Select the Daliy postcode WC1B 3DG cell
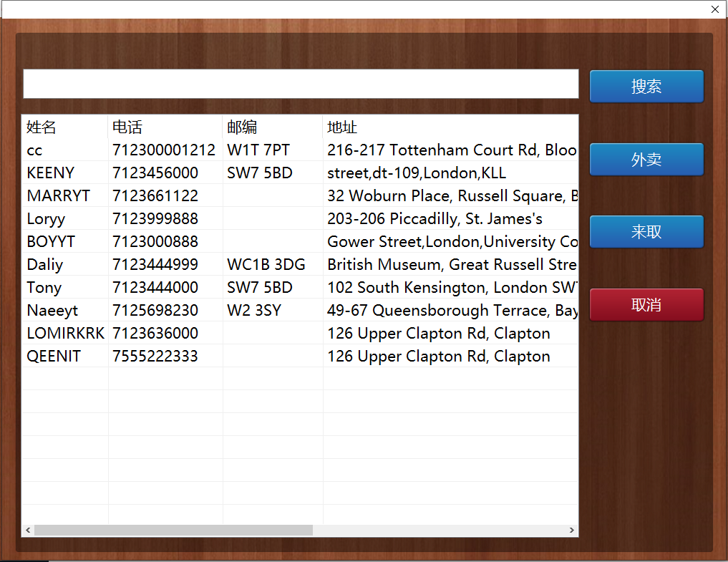The image size is (728, 562). tap(266, 265)
